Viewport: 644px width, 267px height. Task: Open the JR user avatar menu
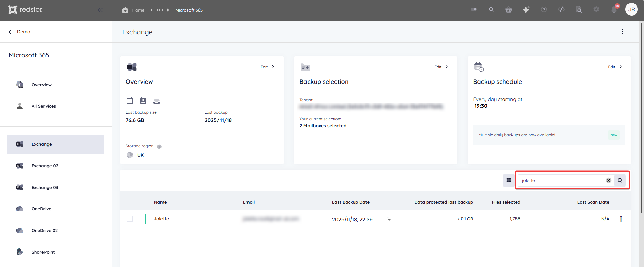(631, 9)
